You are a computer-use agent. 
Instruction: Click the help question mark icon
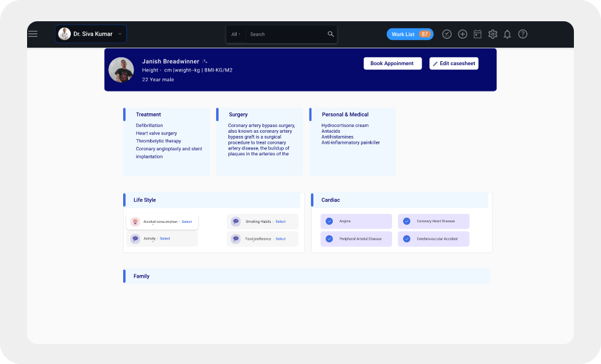[x=523, y=34]
